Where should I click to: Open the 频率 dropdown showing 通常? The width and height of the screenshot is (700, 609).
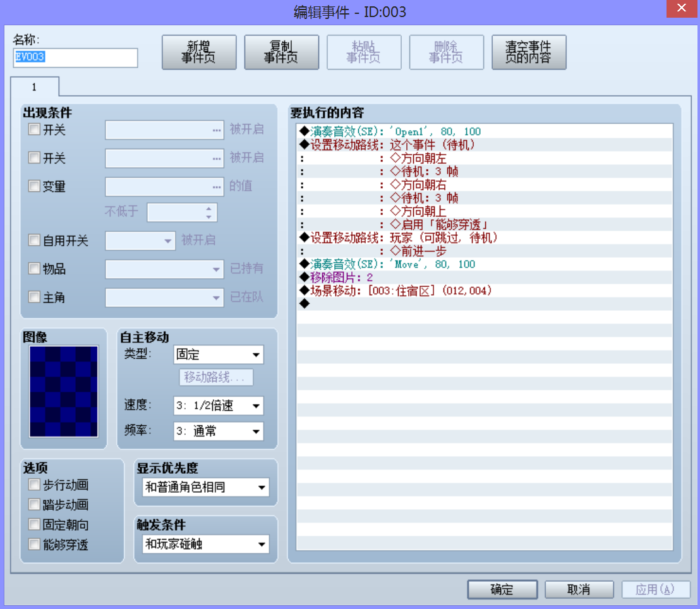coord(219,431)
